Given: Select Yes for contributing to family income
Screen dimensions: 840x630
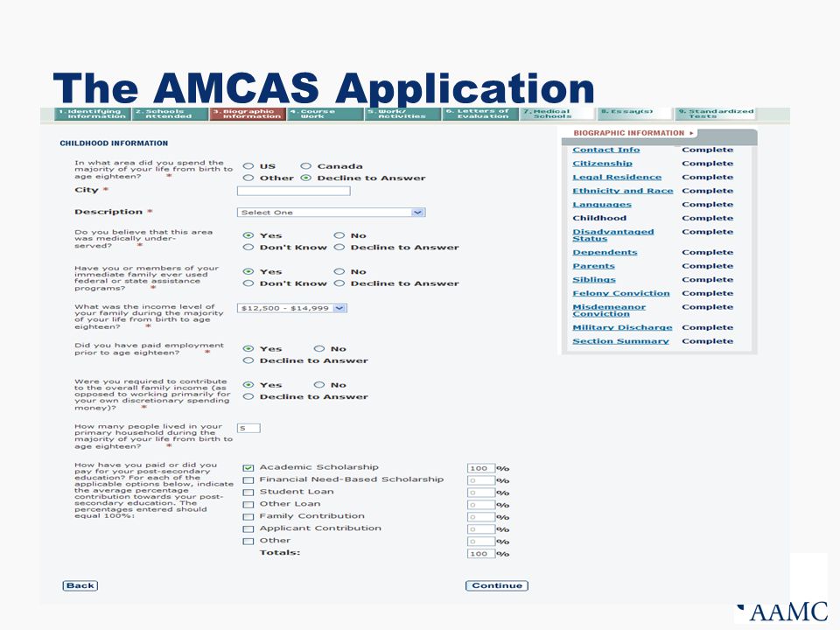Looking at the screenshot, I should pos(248,385).
